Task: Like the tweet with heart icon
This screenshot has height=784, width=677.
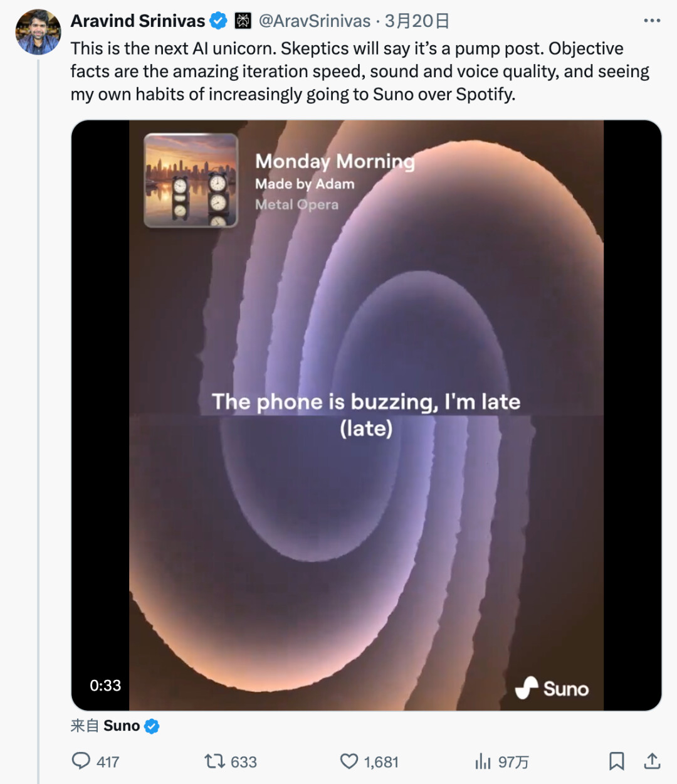Action: click(x=349, y=761)
